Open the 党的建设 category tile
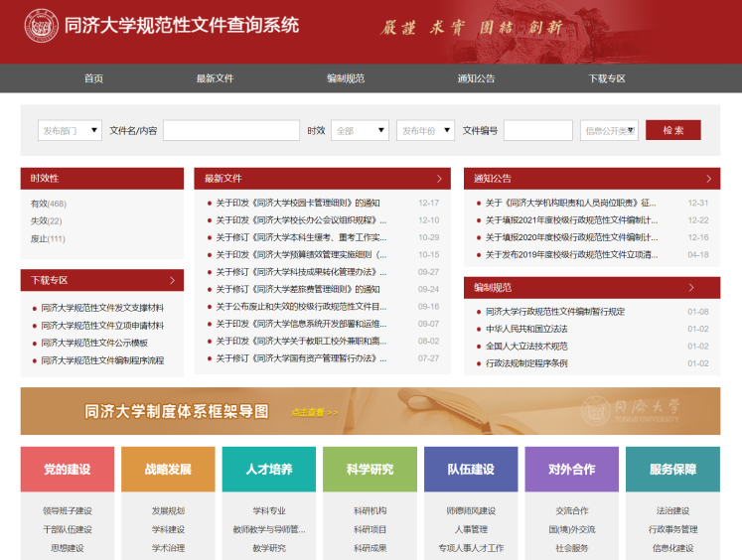 click(68, 470)
